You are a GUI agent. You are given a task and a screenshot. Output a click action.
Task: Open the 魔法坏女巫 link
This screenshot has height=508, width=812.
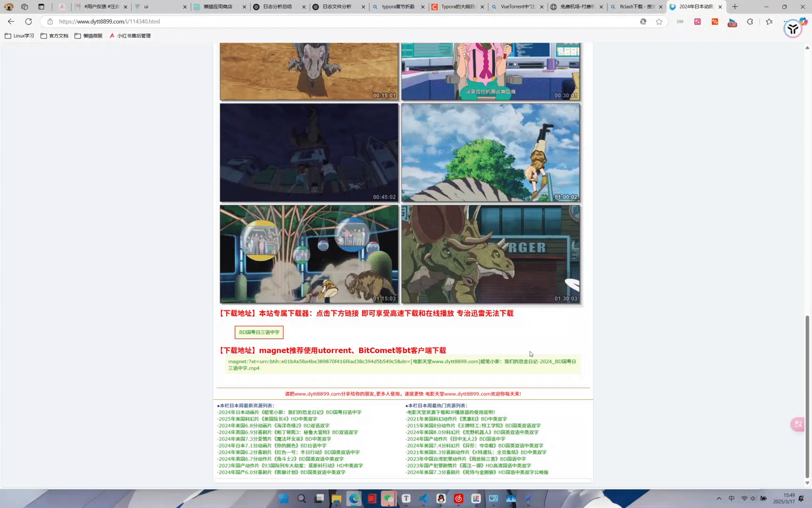tap(274, 439)
